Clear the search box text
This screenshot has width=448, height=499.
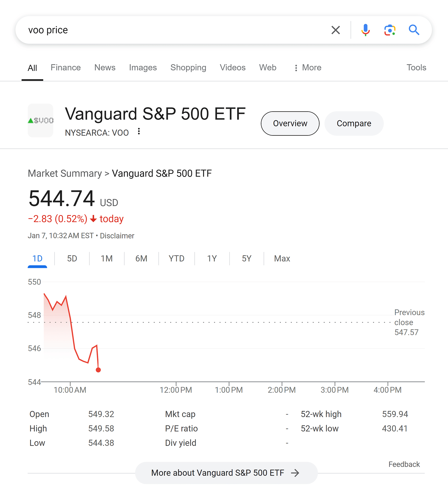tap(335, 30)
